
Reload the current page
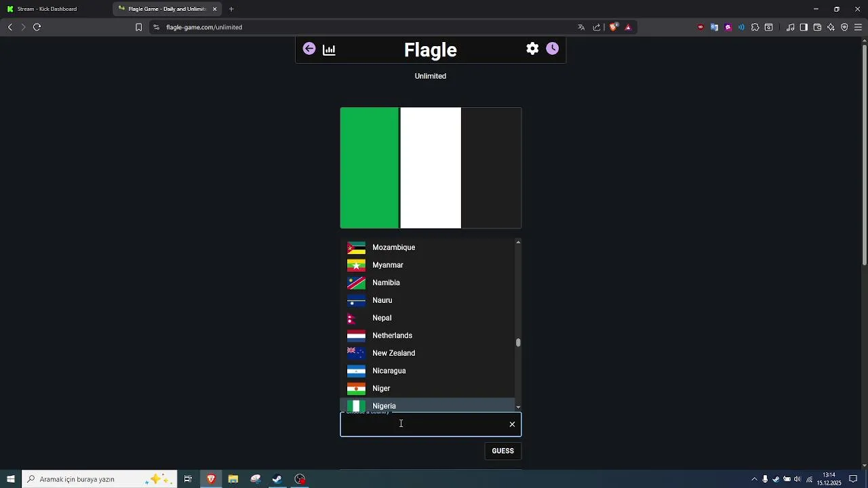pos(37,27)
